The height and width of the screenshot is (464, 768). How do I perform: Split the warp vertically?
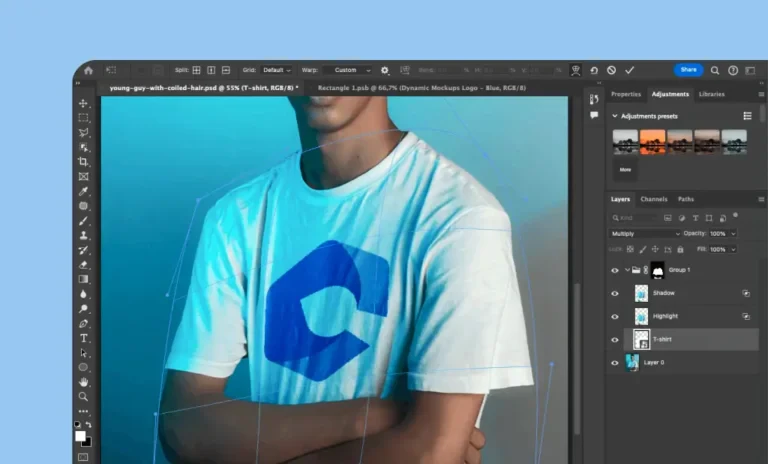click(x=211, y=70)
